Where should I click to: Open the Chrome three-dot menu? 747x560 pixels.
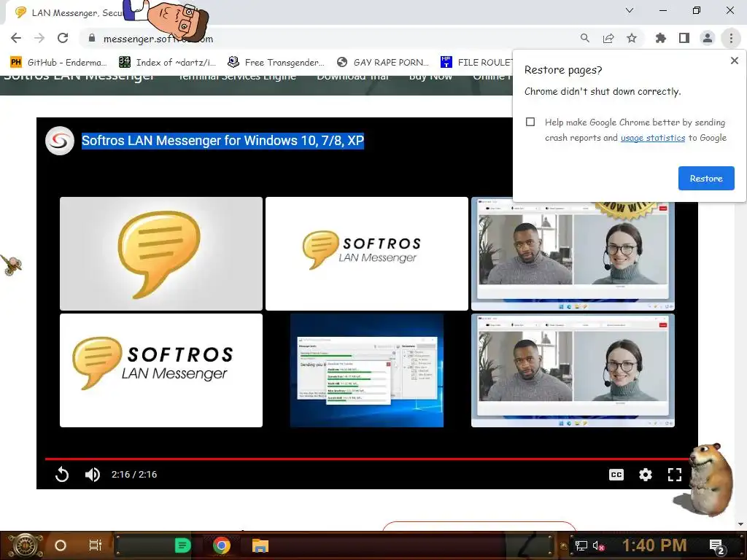click(x=731, y=38)
